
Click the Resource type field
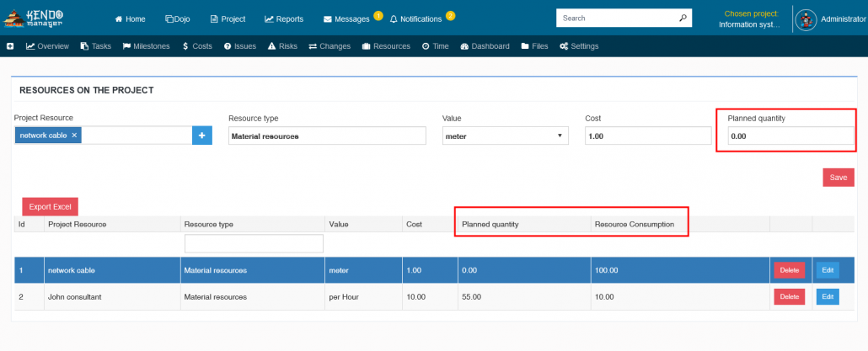click(327, 136)
